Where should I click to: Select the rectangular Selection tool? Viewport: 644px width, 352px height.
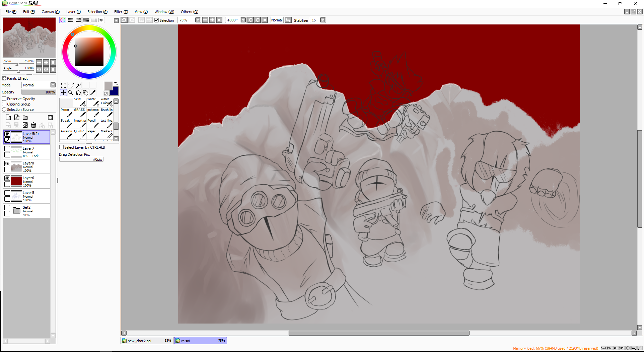(x=64, y=85)
